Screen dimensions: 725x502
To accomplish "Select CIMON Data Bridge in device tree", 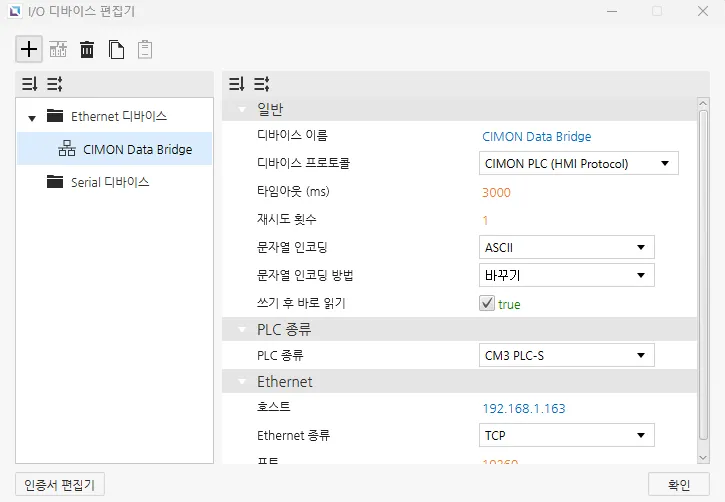I will pos(137,150).
